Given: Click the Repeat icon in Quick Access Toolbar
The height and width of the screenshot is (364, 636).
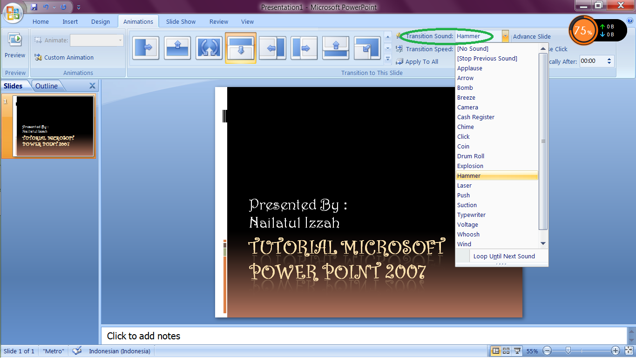Looking at the screenshot, I should coord(63,7).
